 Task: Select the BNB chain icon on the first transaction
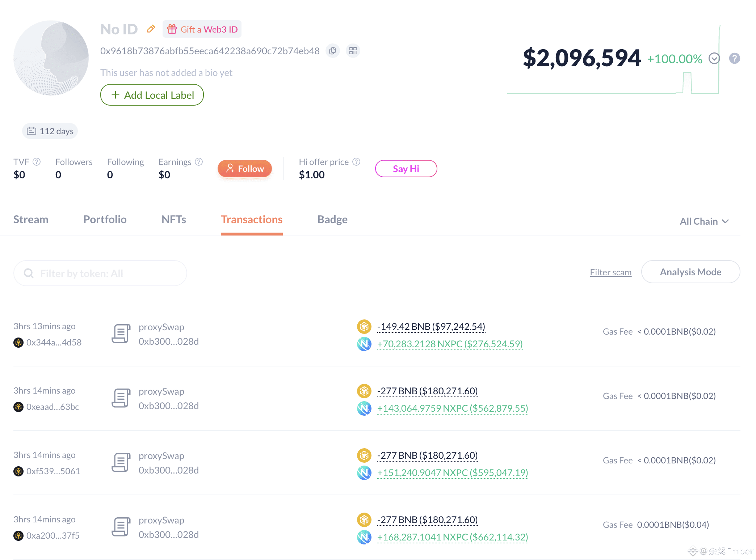(x=364, y=326)
